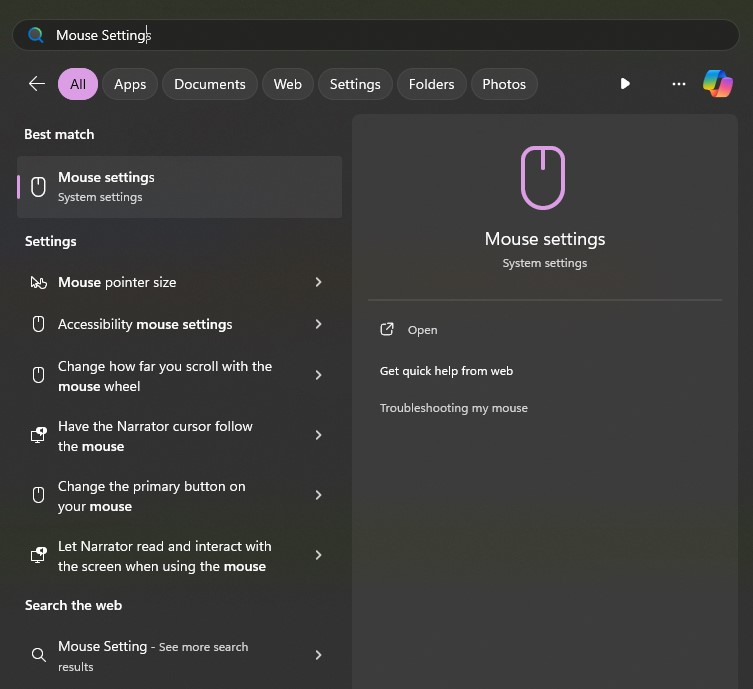Open Have the Narrator cursor follow result

coord(180,436)
